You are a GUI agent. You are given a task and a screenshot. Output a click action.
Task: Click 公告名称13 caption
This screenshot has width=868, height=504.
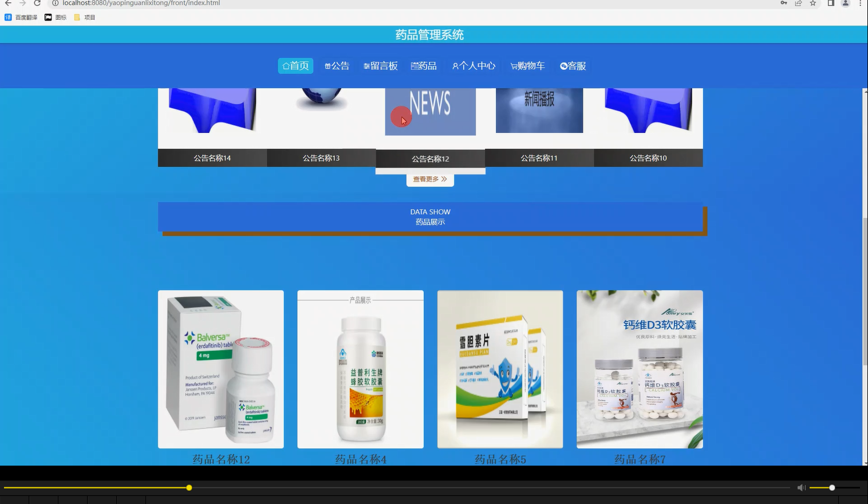[321, 158]
